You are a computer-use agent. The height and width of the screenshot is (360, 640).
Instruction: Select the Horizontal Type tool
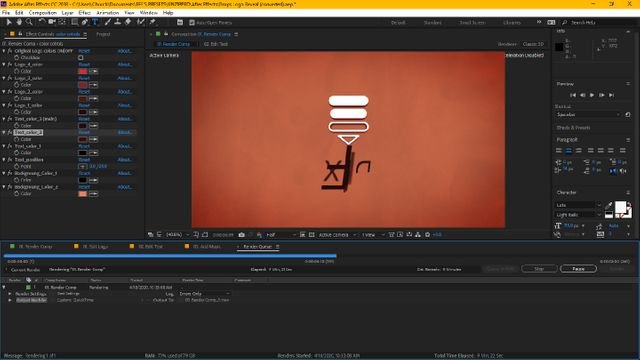(95, 22)
